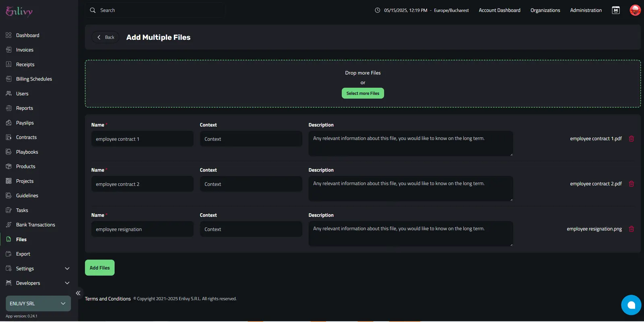Screen dimensions: 644x322
Task: Go to Invoices in sidebar
Action: [x=25, y=50]
